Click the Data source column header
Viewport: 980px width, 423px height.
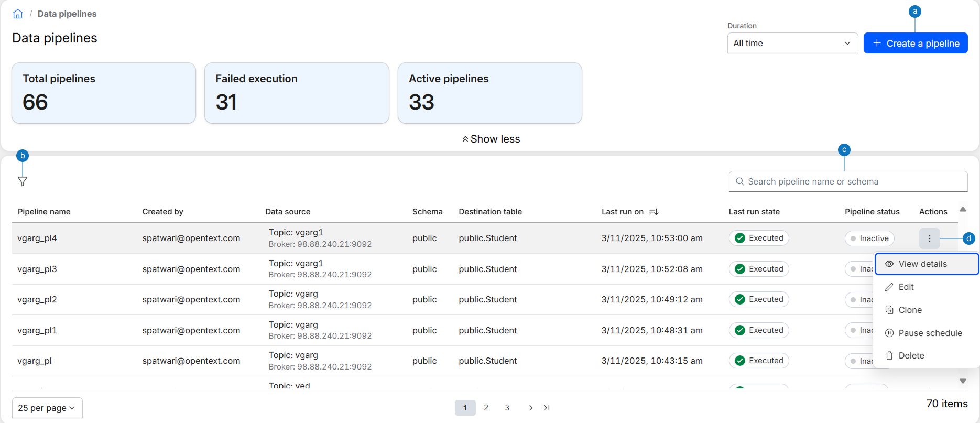(288, 212)
